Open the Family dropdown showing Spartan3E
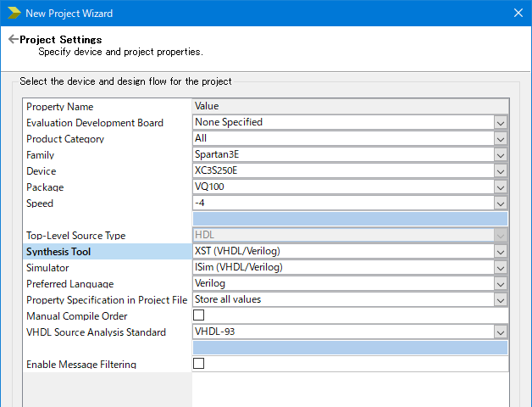Screen dimensions: 532x407 (x=501, y=155)
